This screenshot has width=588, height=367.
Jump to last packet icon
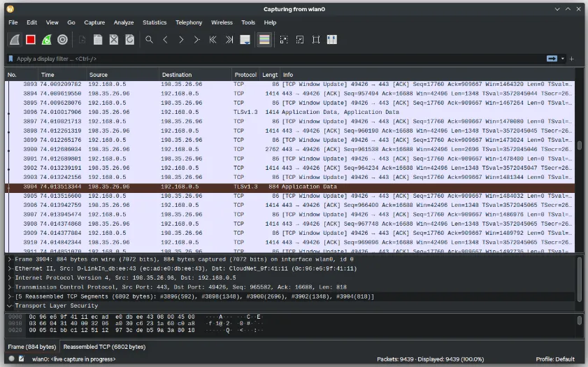click(x=229, y=40)
